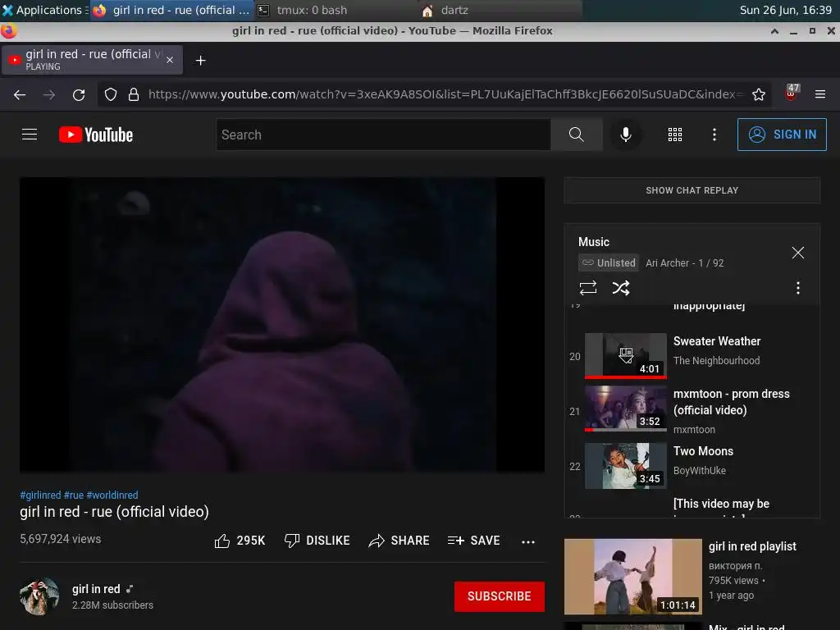This screenshot has width=840, height=630.
Task: Go back with the browser back arrow
Action: click(x=20, y=95)
